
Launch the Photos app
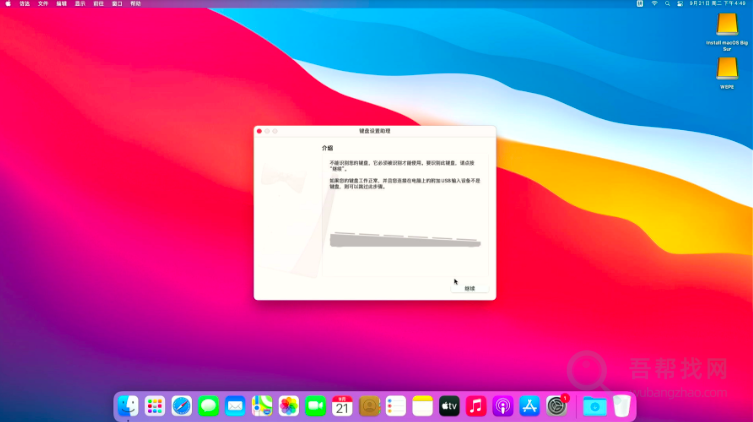(x=289, y=406)
